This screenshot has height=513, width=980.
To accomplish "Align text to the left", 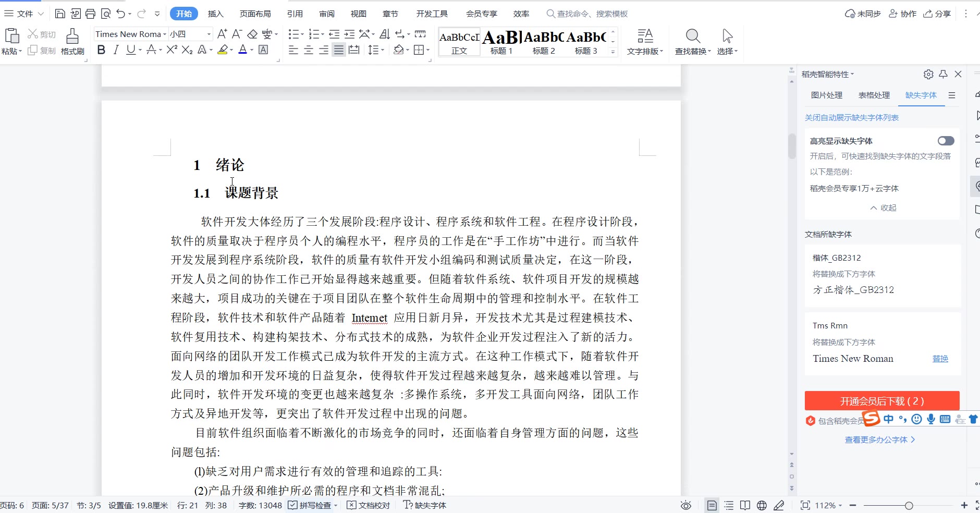I will tap(293, 50).
